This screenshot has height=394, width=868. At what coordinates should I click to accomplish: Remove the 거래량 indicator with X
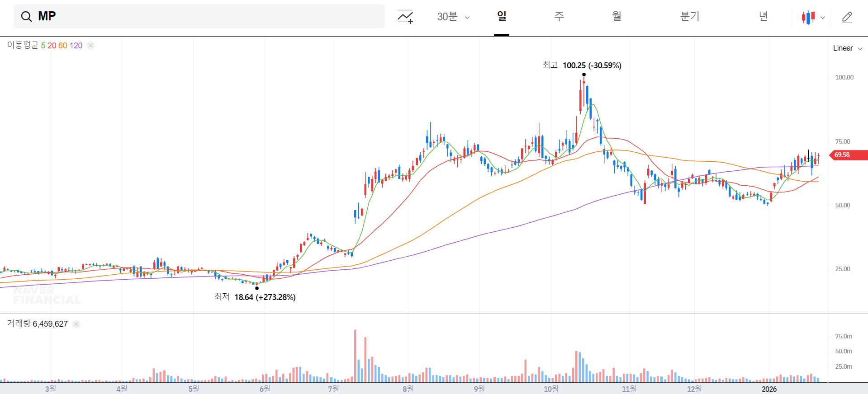click(76, 324)
